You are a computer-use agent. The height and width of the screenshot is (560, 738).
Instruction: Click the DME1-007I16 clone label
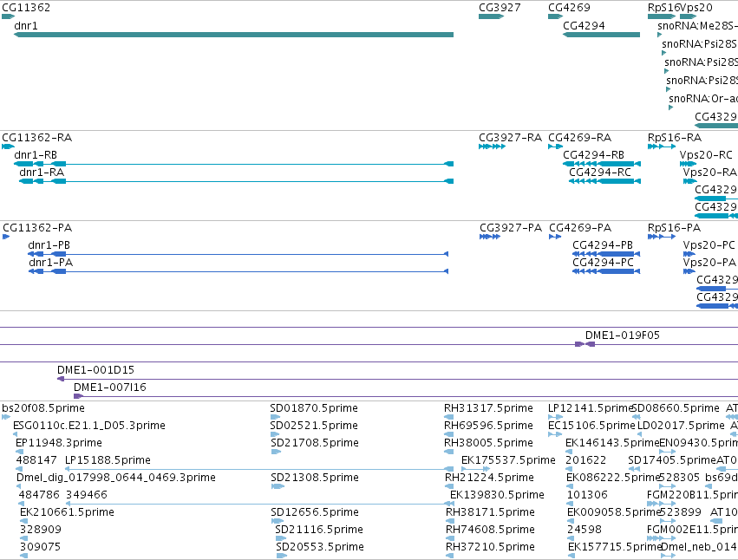(110, 387)
